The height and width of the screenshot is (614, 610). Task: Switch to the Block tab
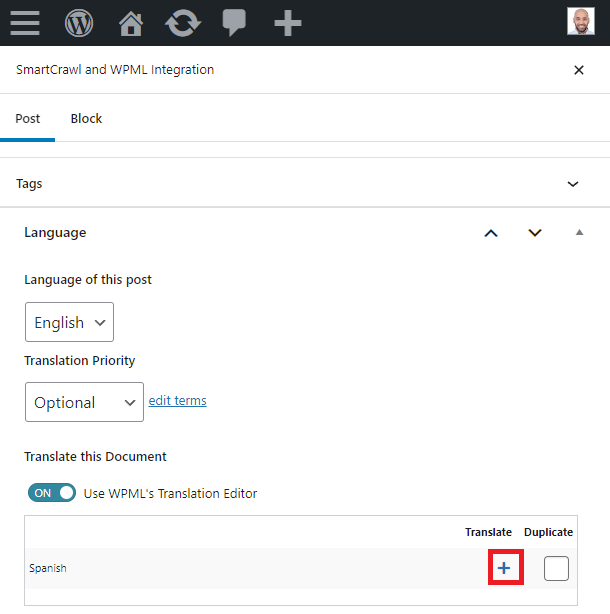point(86,119)
